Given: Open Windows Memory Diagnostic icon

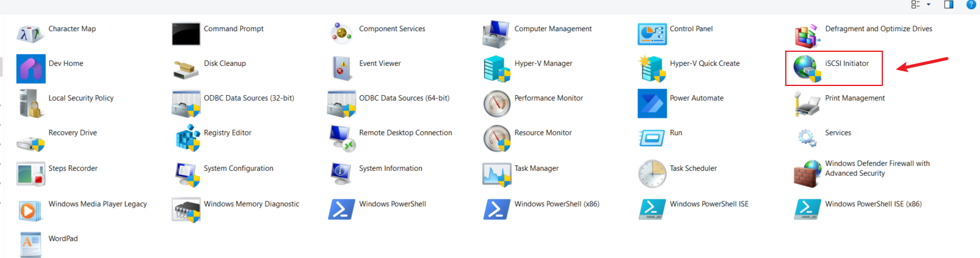Looking at the screenshot, I should (x=186, y=210).
